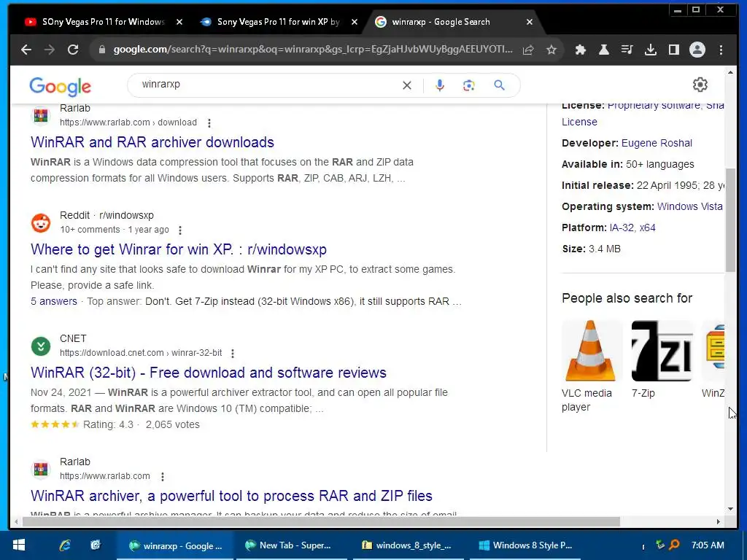
Task: Reload the current page
Action: point(73,50)
